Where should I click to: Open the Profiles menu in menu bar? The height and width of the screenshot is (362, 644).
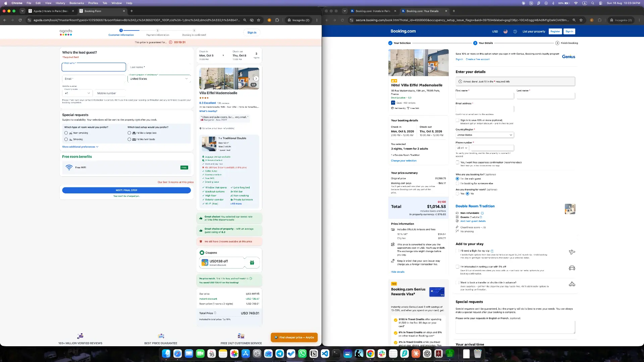click(x=93, y=3)
